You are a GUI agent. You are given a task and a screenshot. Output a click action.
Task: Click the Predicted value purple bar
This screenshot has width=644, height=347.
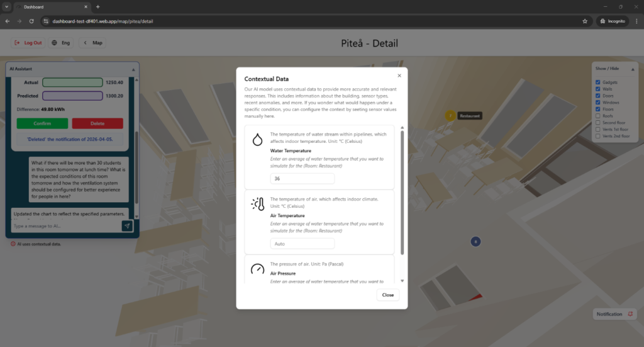[x=72, y=96]
